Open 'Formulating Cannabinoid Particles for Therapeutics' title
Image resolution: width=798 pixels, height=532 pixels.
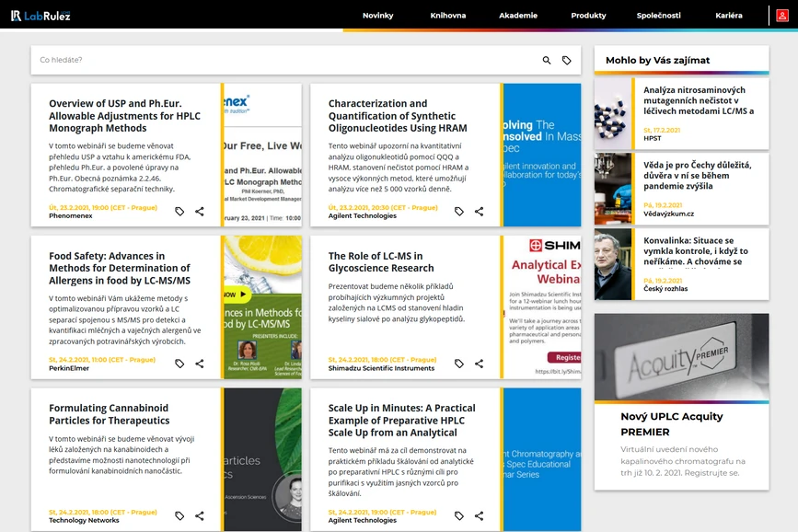coord(109,414)
